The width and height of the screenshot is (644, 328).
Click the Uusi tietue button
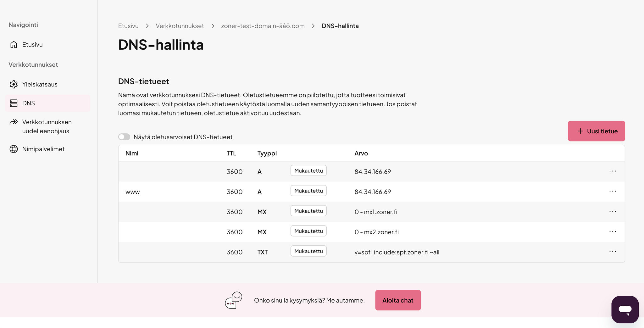pyautogui.click(x=596, y=131)
